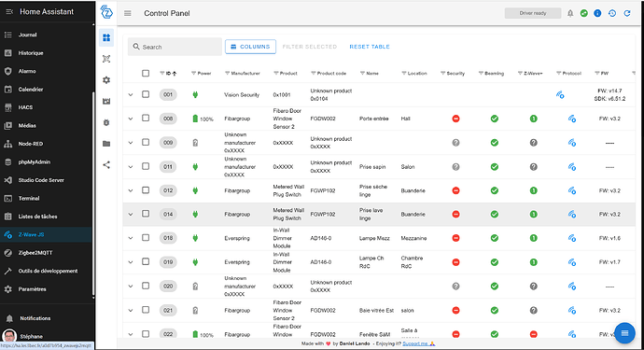Expand row for node 012
Image resolution: width=644 pixels, height=350 pixels.
click(x=130, y=190)
